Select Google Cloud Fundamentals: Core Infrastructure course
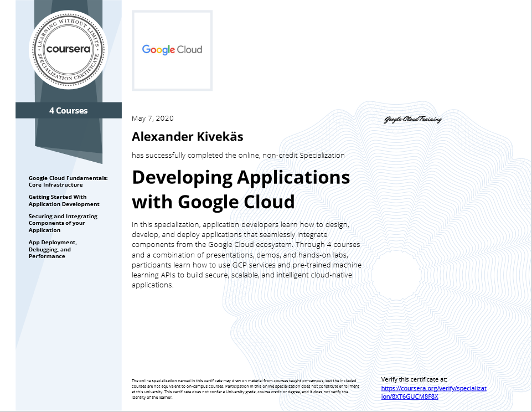Viewport: 532px width, 412px height. (x=66, y=181)
